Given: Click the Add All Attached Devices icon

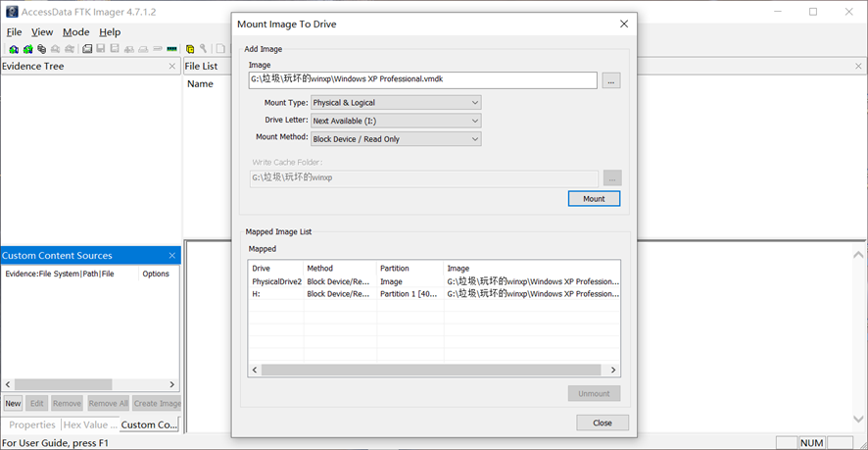Looking at the screenshot, I should pos(27,49).
